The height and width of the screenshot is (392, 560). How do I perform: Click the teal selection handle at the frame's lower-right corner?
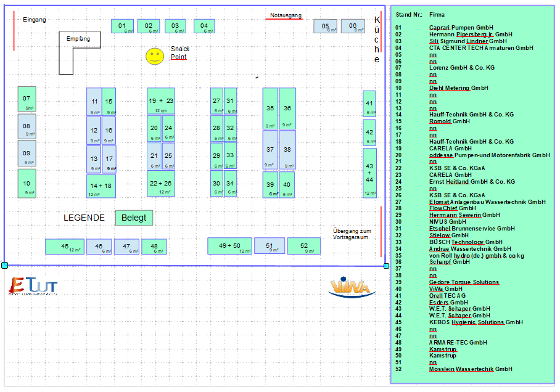click(x=387, y=266)
